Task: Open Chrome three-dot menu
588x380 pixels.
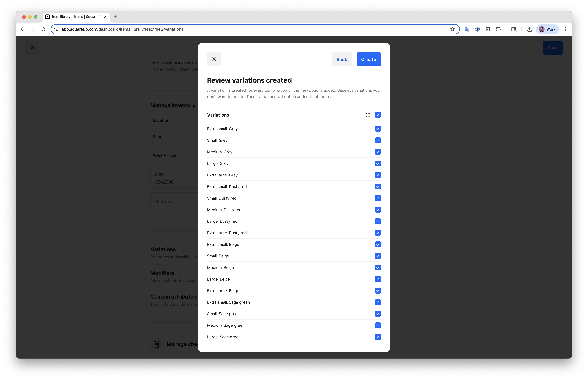Action: [x=565, y=29]
